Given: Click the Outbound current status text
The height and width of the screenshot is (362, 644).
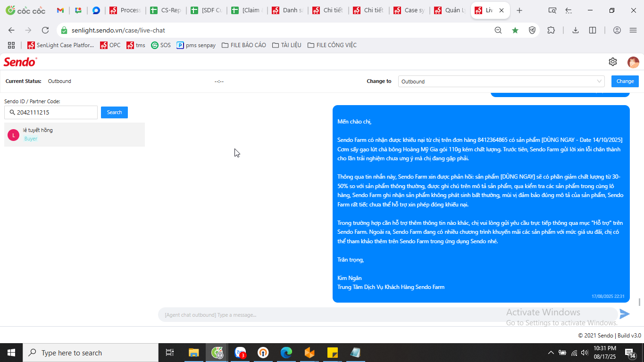Looking at the screenshot, I should click(59, 81).
